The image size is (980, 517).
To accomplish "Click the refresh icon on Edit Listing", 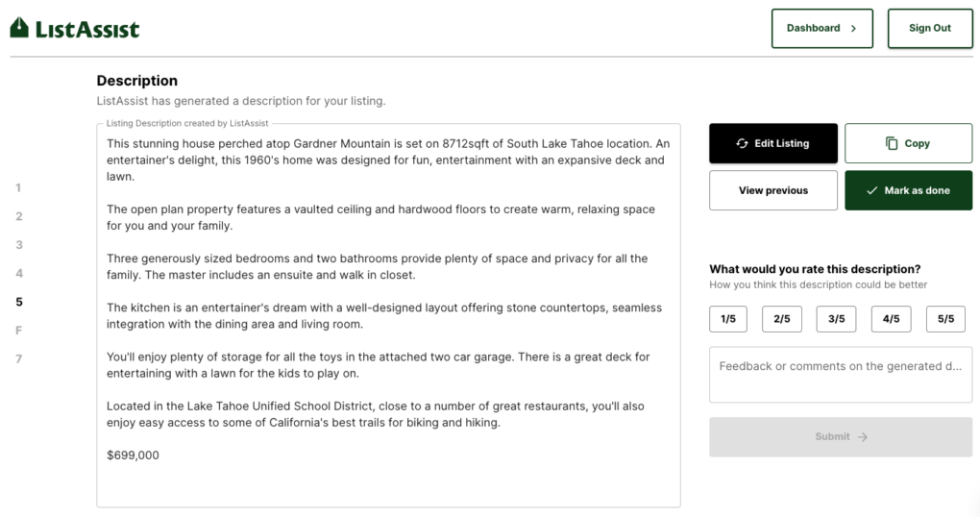I will (x=742, y=143).
